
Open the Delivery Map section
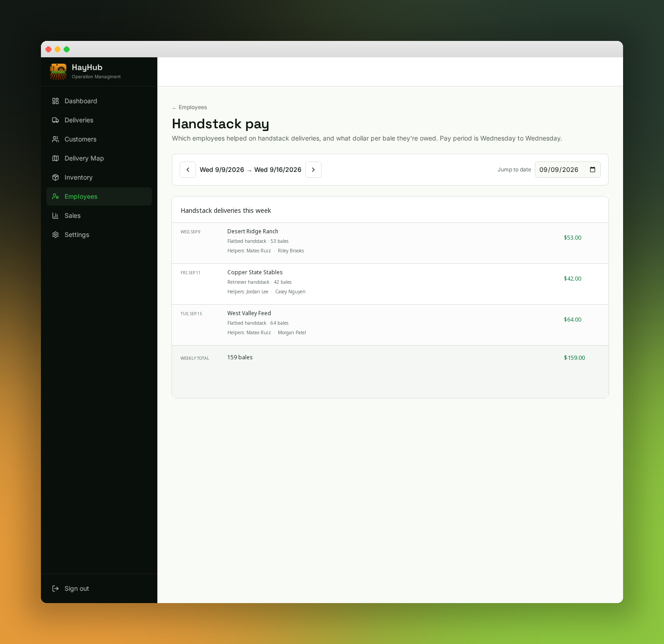[x=99, y=158]
